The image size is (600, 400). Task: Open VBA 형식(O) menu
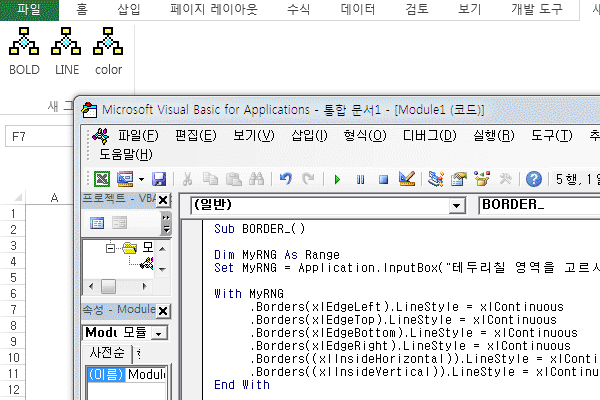(x=365, y=136)
